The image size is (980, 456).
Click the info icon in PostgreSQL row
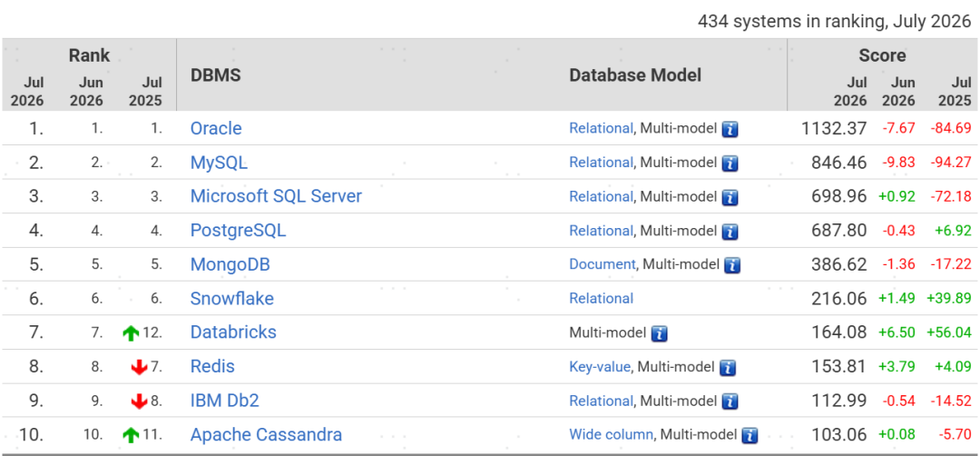pos(730,232)
